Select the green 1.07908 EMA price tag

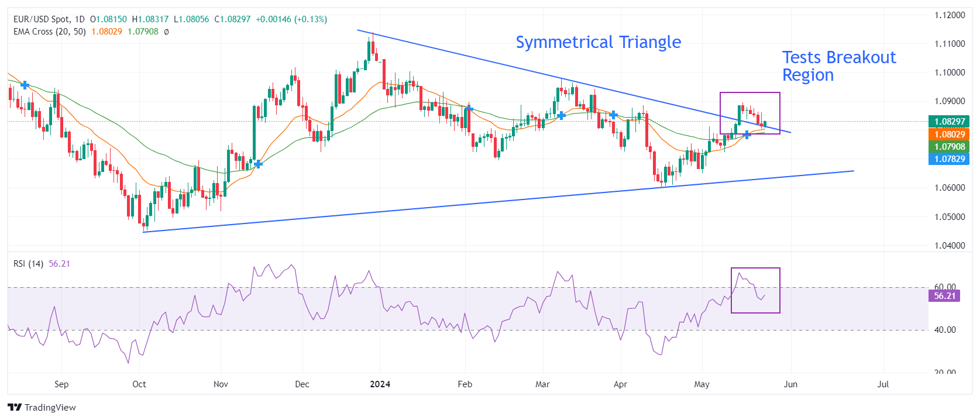[x=948, y=146]
